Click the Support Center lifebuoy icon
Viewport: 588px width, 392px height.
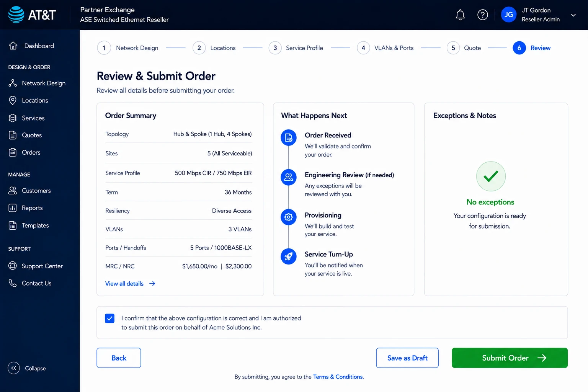click(x=13, y=266)
